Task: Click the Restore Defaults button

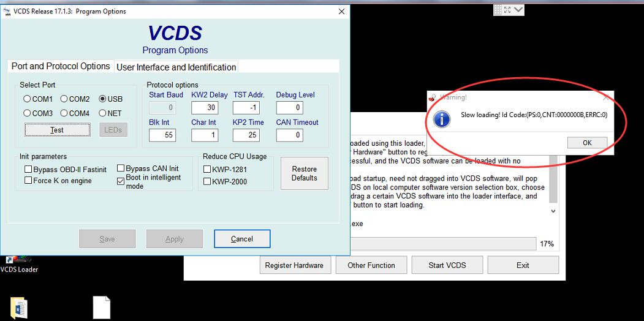Action: tap(305, 173)
